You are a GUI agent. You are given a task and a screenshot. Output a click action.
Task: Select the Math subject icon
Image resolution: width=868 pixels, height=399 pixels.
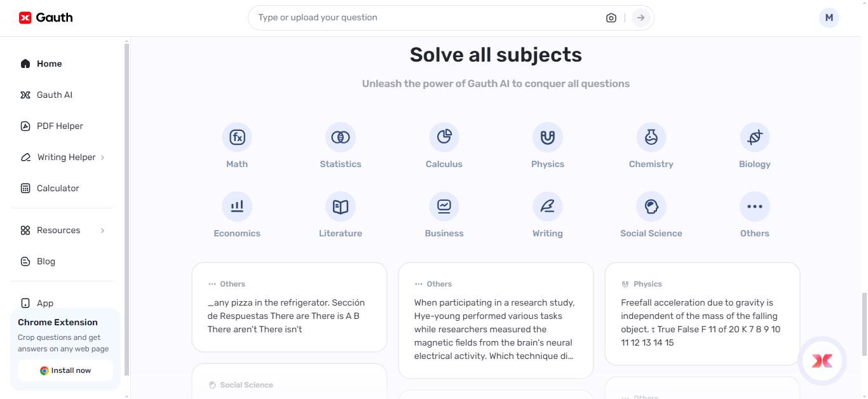click(236, 137)
